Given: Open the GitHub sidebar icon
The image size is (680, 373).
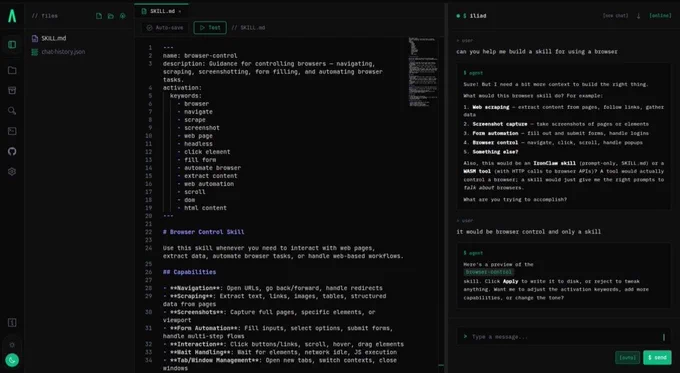Looking at the screenshot, I should (x=12, y=151).
